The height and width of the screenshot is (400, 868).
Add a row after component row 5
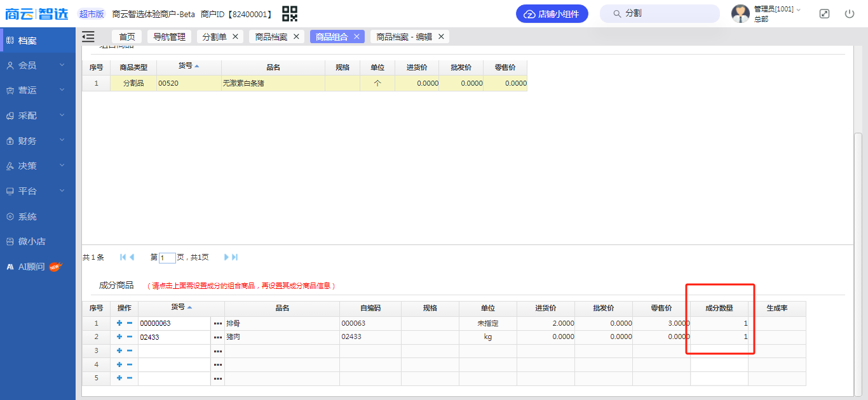point(119,378)
